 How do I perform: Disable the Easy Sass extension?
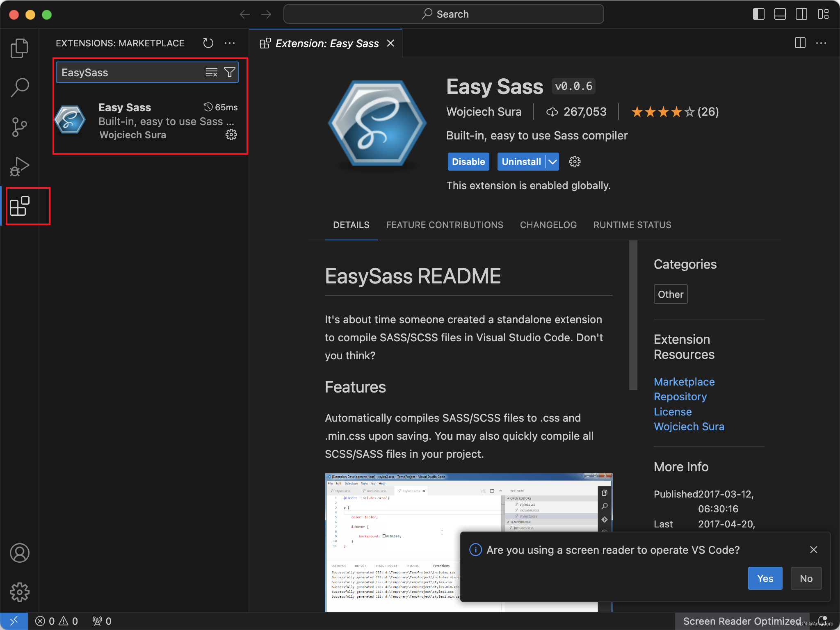coord(468,162)
